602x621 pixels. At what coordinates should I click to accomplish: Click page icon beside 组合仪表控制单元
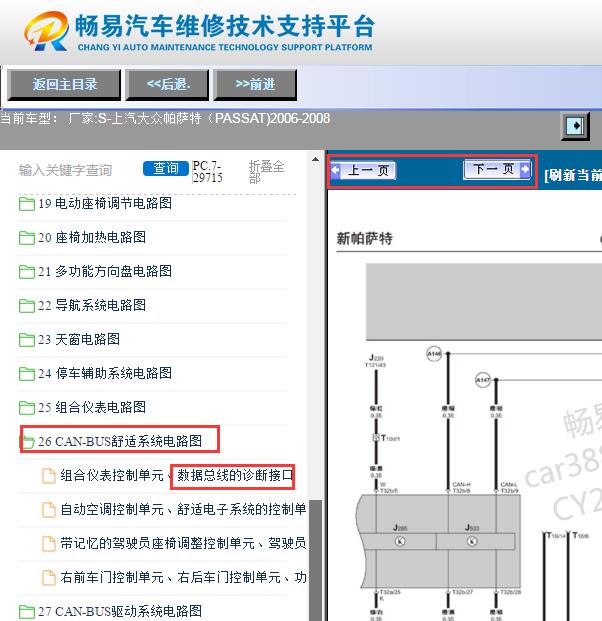click(49, 476)
